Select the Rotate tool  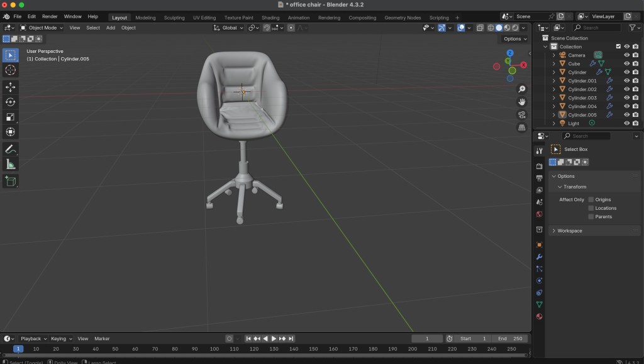tap(11, 102)
